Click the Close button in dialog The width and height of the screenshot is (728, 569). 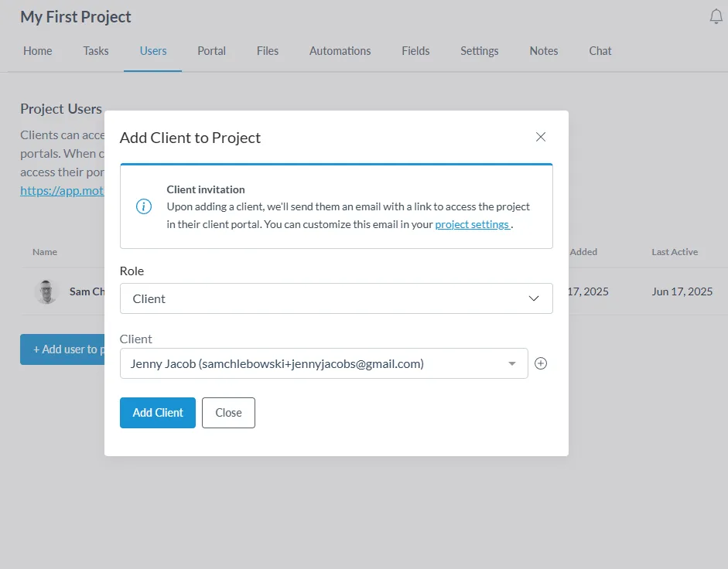coord(228,413)
